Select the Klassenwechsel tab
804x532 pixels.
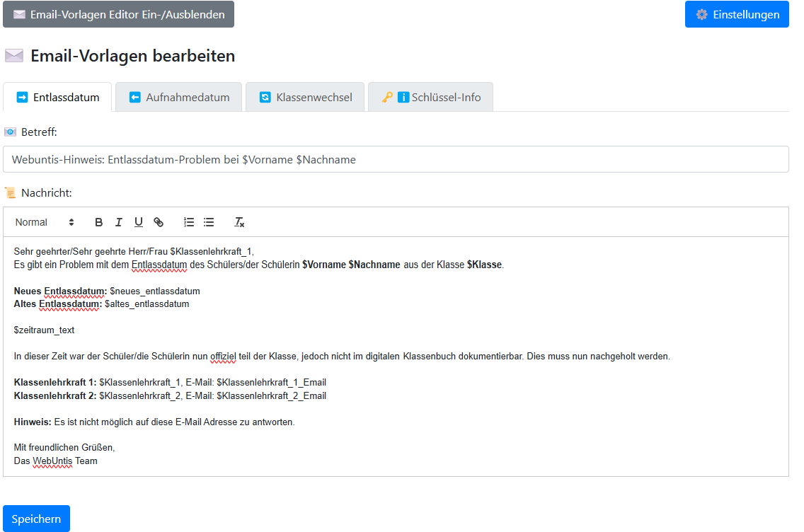(305, 98)
